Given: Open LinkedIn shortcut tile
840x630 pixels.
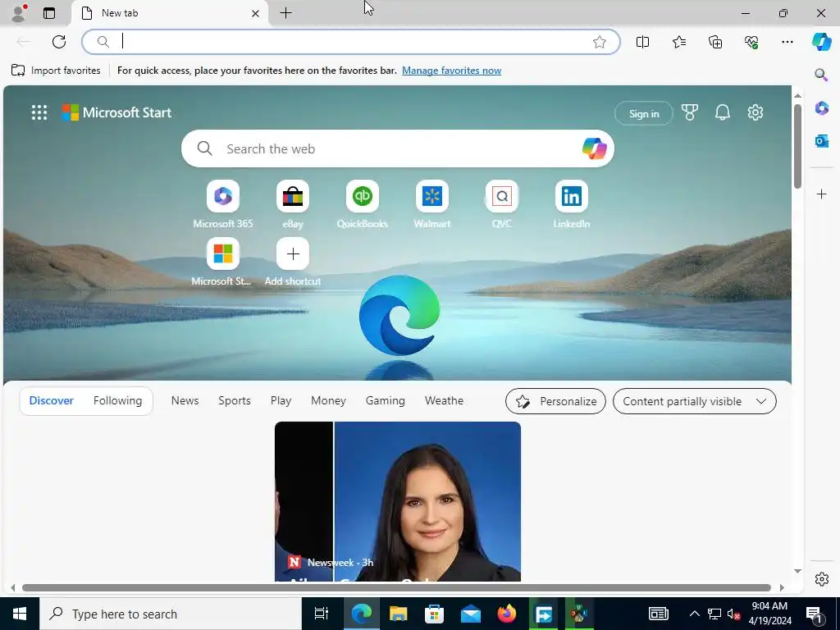Looking at the screenshot, I should point(571,204).
